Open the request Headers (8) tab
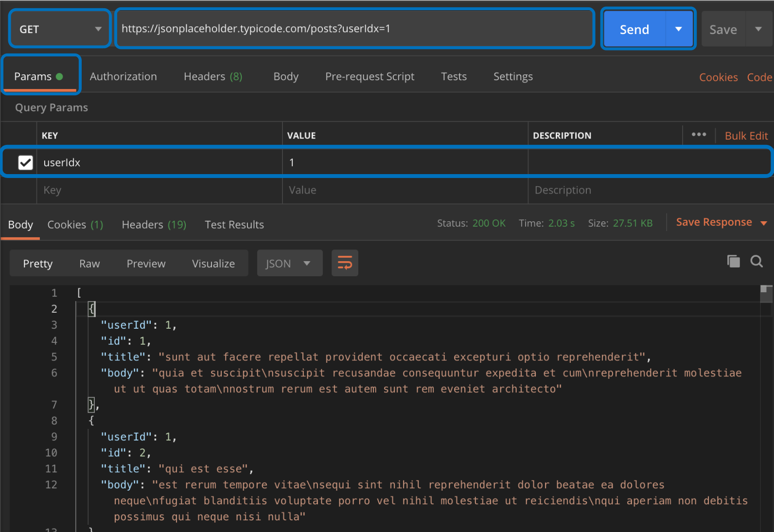 click(x=213, y=76)
